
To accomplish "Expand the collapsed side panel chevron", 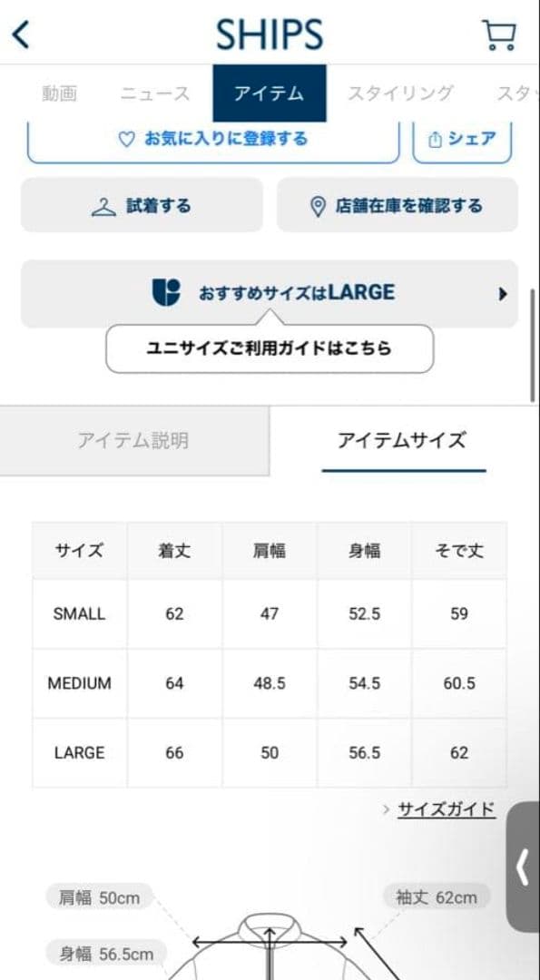I will click(525, 867).
